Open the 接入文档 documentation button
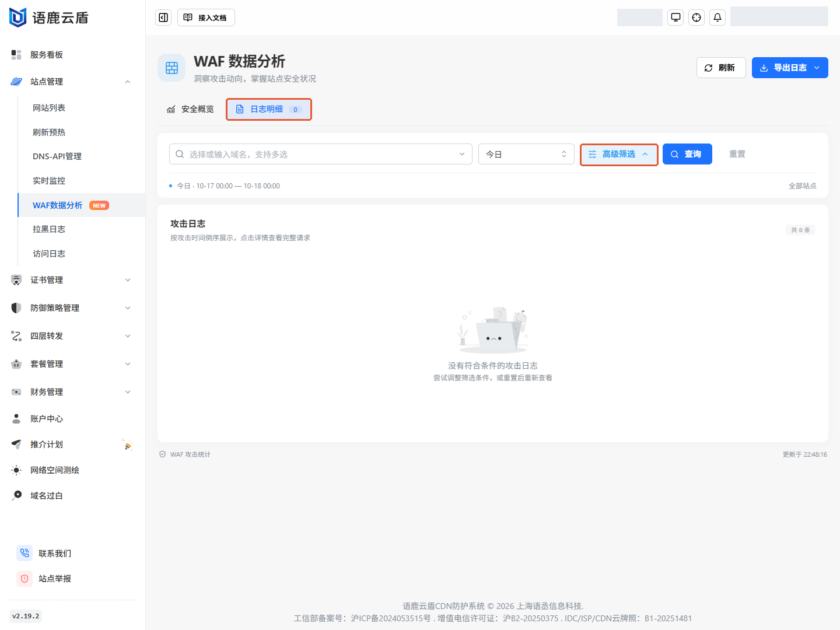Image resolution: width=840 pixels, height=630 pixels. 206,17
